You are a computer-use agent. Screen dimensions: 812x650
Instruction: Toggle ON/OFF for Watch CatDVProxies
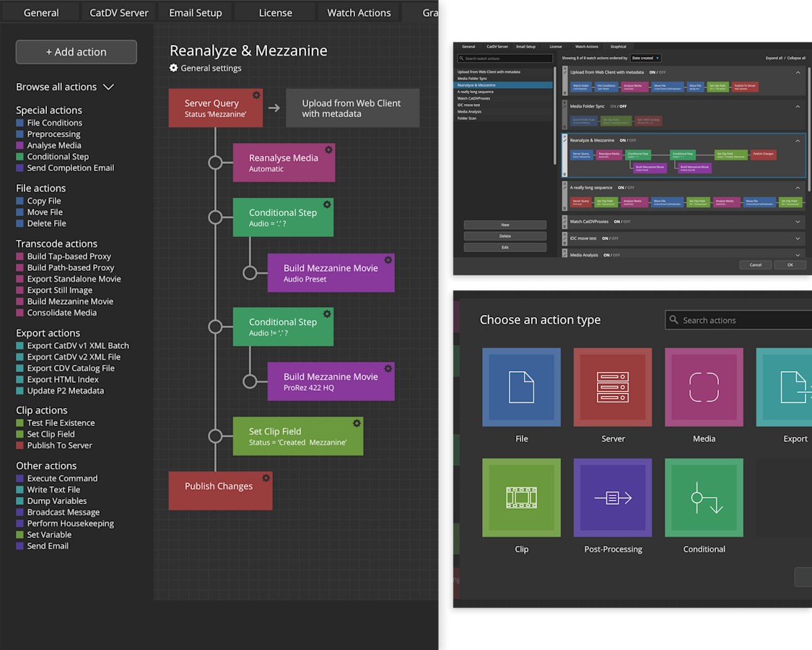tap(622, 222)
